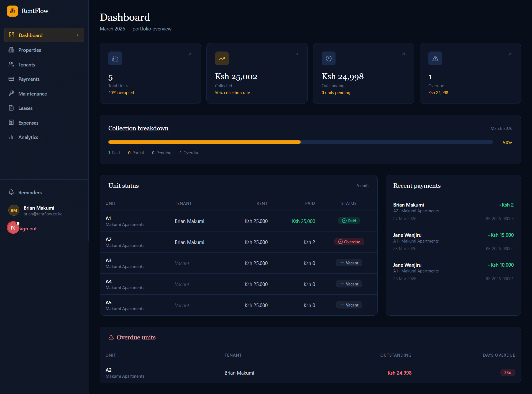
Task: Click the Brian Makumi profile name
Action: (39, 208)
